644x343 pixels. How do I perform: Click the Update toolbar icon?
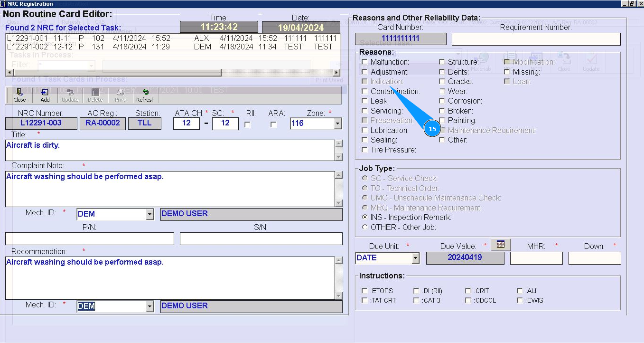click(x=70, y=95)
